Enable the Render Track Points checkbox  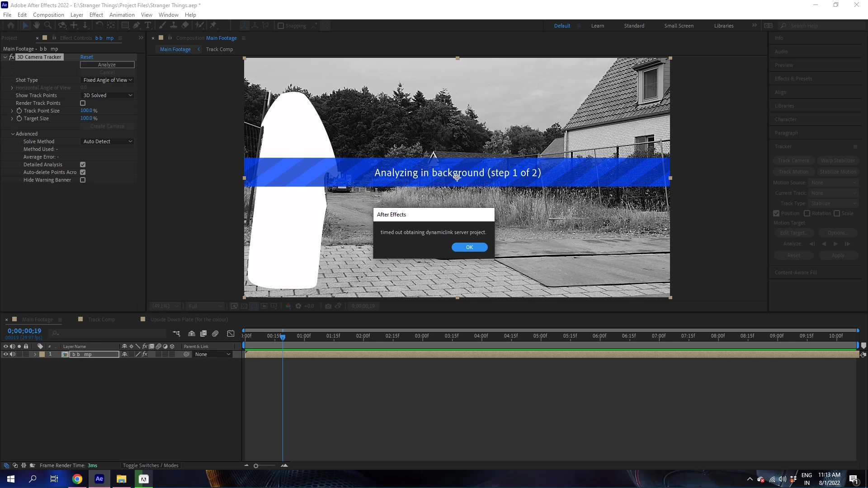[83, 103]
